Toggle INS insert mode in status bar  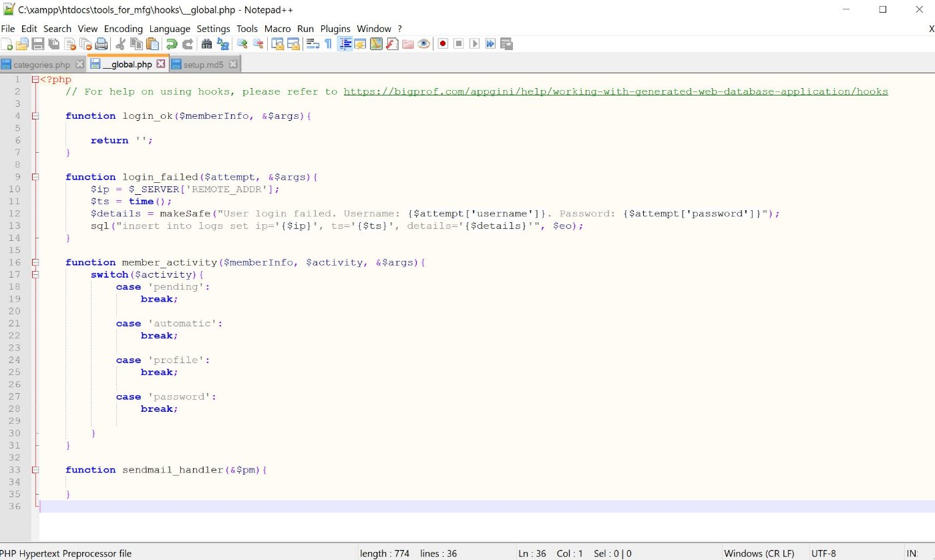(x=912, y=553)
